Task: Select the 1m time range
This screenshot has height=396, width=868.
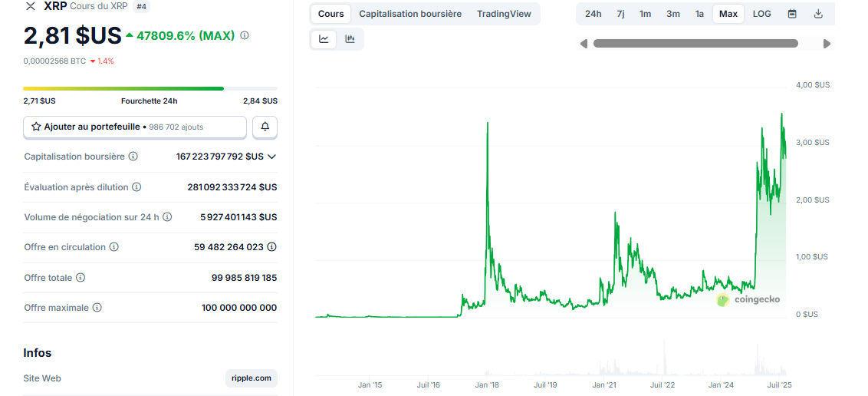Action: pos(645,14)
